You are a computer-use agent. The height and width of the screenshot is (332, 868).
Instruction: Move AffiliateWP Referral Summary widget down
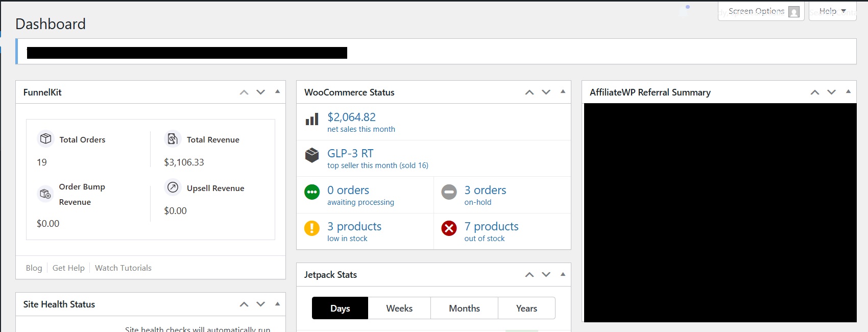pyautogui.click(x=832, y=92)
